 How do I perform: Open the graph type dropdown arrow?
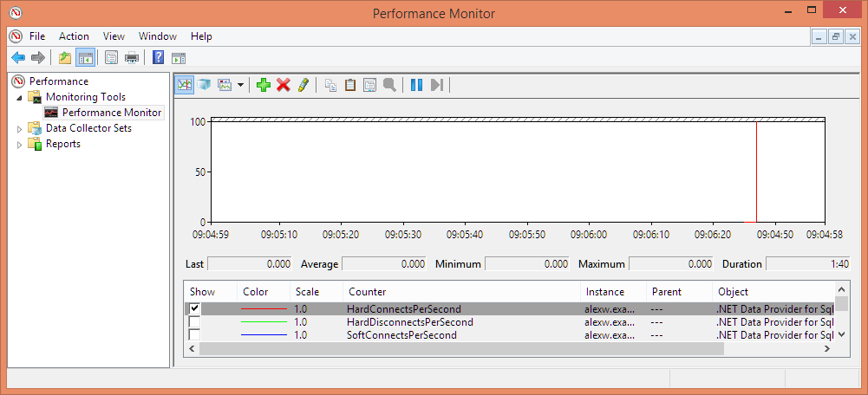pos(240,85)
